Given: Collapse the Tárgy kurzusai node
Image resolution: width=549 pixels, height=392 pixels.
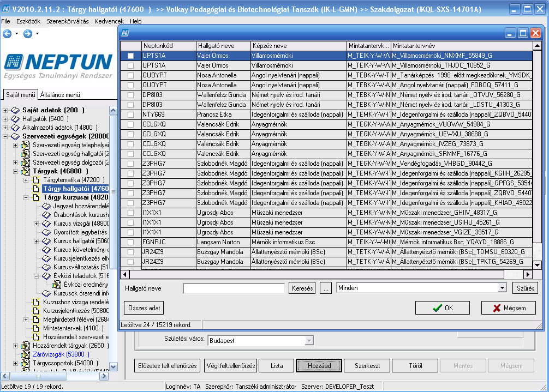Looking at the screenshot, I should click(26, 197).
